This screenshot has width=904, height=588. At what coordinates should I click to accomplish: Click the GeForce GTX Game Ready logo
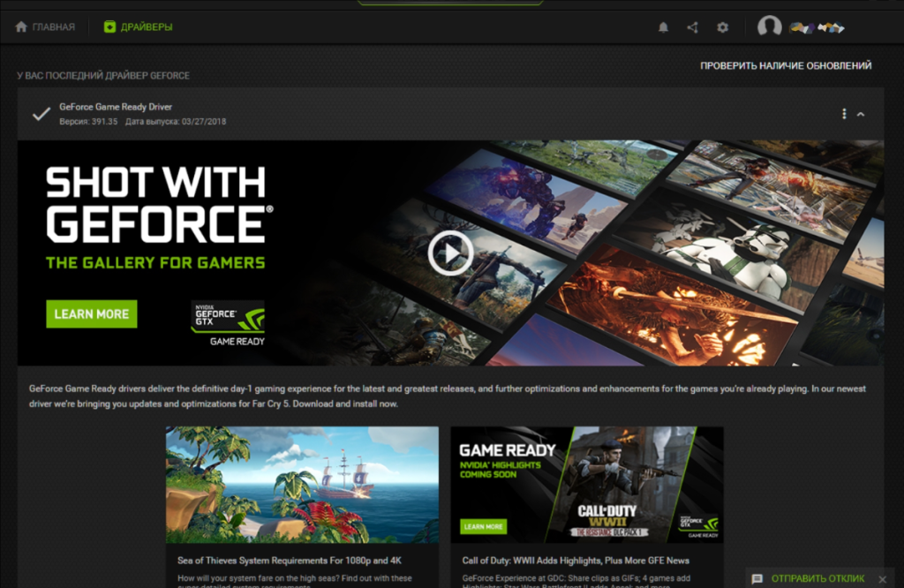[x=228, y=323]
